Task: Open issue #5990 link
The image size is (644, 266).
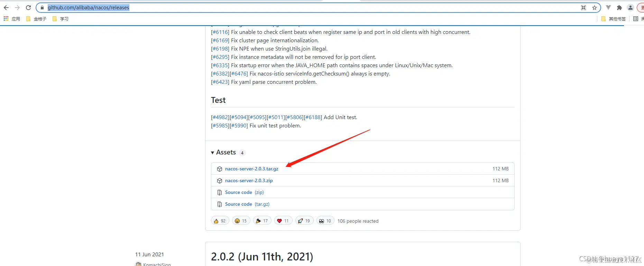Action: click(239, 126)
